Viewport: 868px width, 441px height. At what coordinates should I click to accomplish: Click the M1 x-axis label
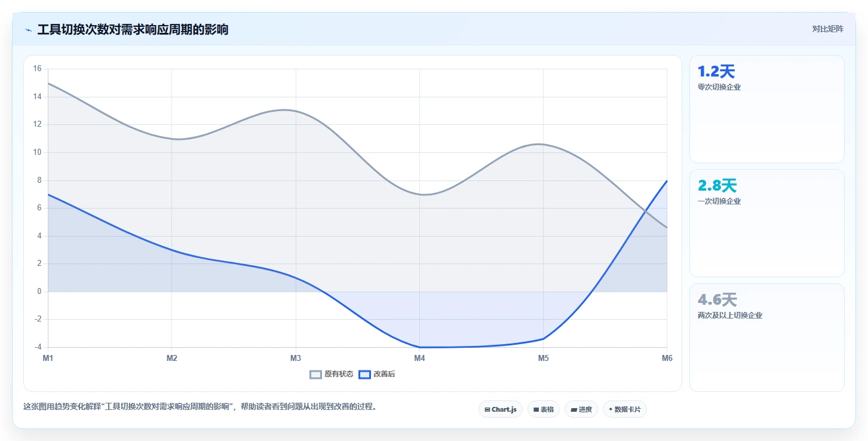click(x=48, y=359)
